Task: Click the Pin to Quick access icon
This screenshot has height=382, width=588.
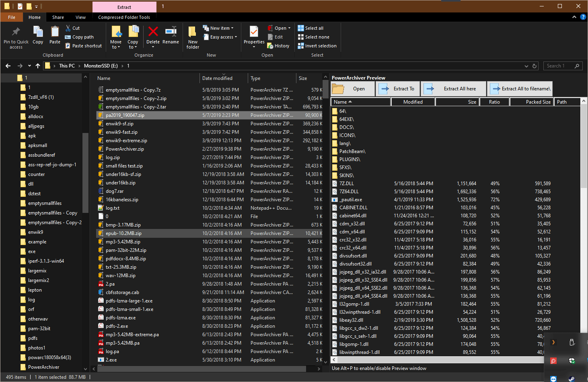Action: pyautogui.click(x=16, y=32)
